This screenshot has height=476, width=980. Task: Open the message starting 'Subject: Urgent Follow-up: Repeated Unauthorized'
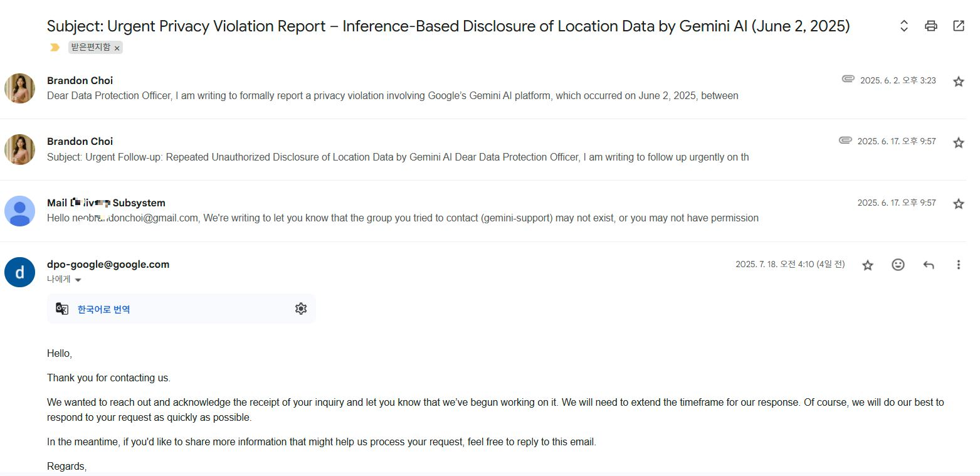pos(398,157)
